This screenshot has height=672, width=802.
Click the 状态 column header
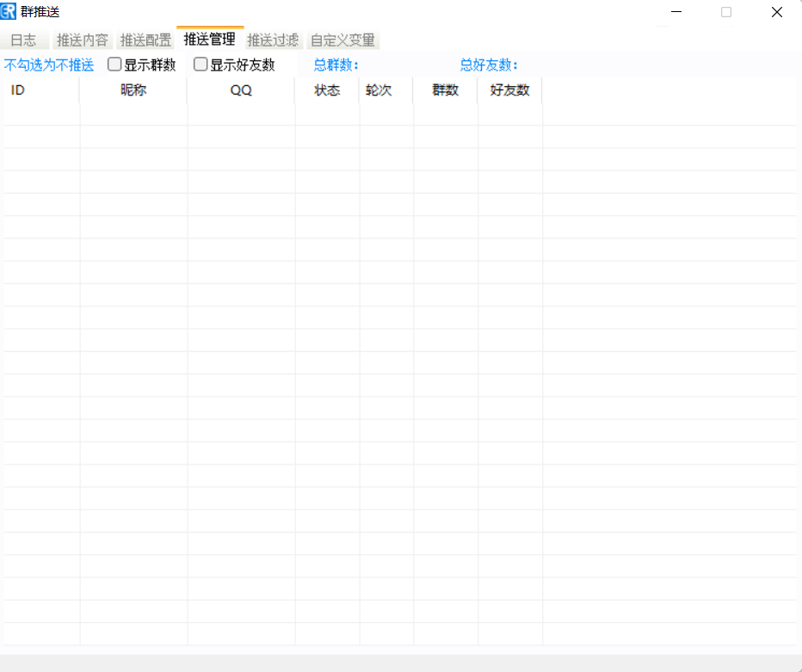(x=327, y=90)
